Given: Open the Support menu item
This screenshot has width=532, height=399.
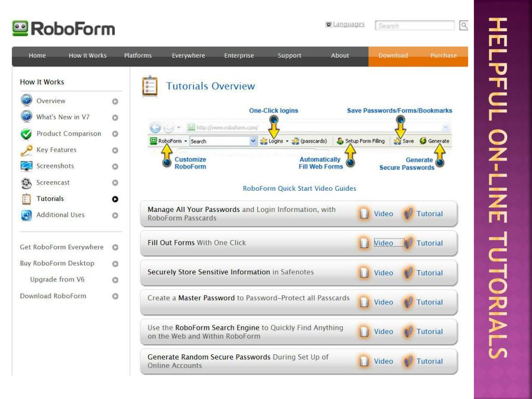Looking at the screenshot, I should point(289,55).
